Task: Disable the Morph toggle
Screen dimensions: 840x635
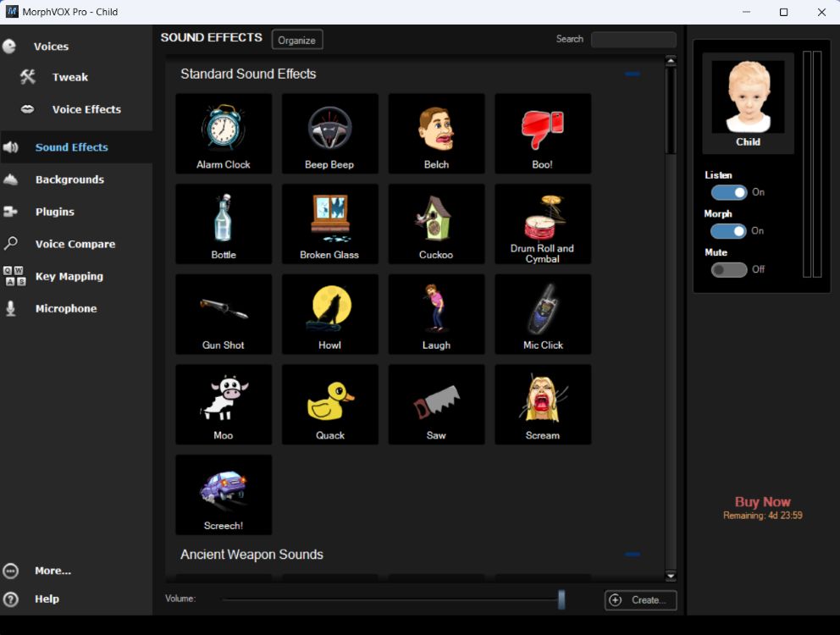Action: (x=729, y=231)
